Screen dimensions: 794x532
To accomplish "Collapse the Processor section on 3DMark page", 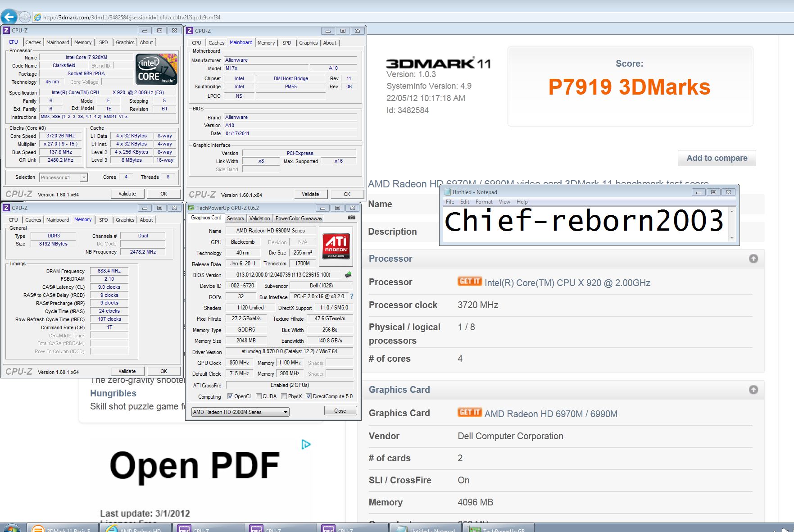I will tap(753, 259).
